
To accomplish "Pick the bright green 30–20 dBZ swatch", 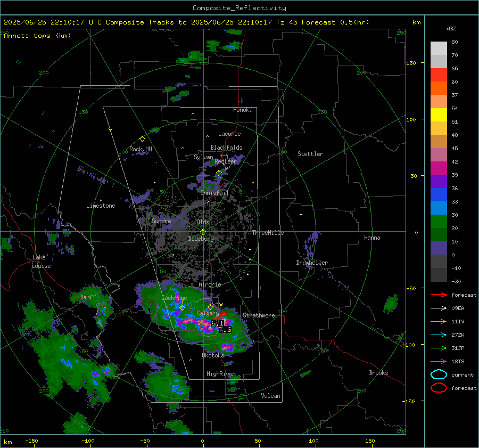I will pos(439,222).
